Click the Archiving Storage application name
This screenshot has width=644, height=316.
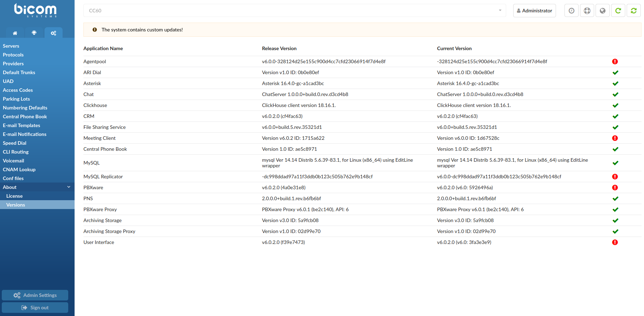pos(103,220)
